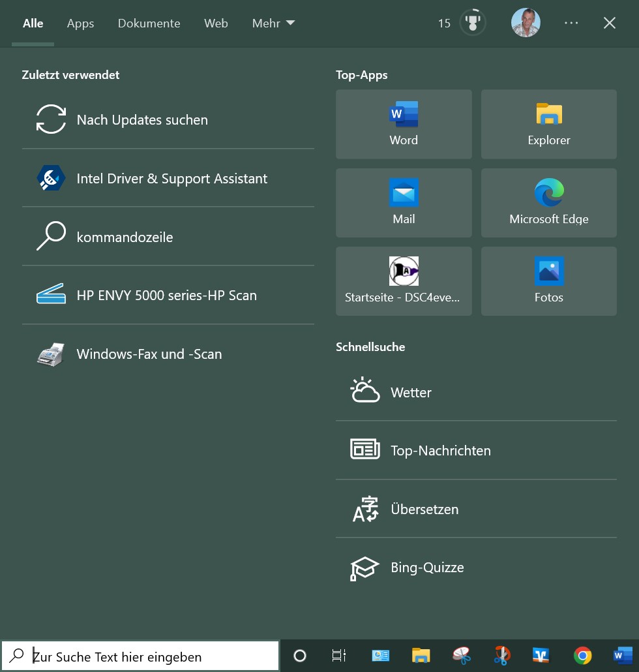Open the Mail top app tile
Viewport: 639px width, 672px height.
coord(404,203)
